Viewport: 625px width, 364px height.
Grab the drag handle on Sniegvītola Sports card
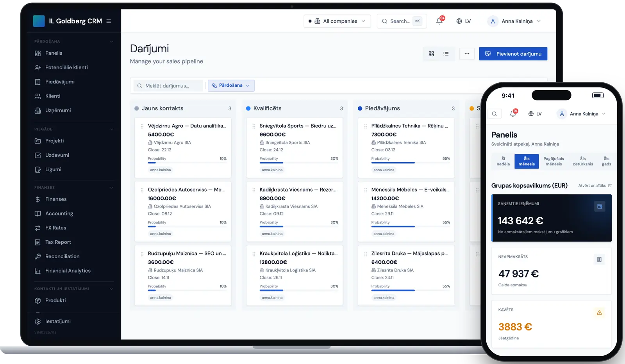254,126
